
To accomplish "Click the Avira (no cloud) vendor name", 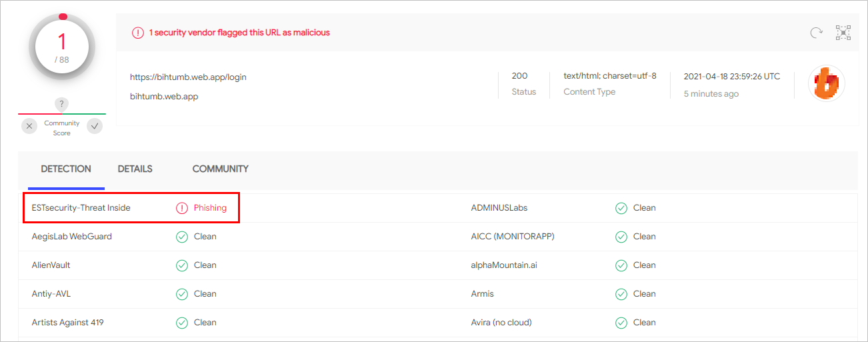I will click(501, 323).
